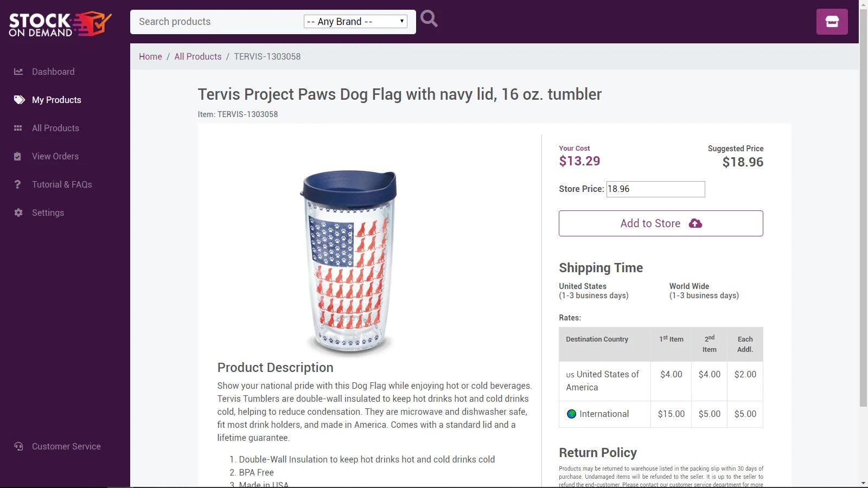The width and height of the screenshot is (868, 488).
Task: Select View Orders in the sidebar menu
Action: point(55,156)
